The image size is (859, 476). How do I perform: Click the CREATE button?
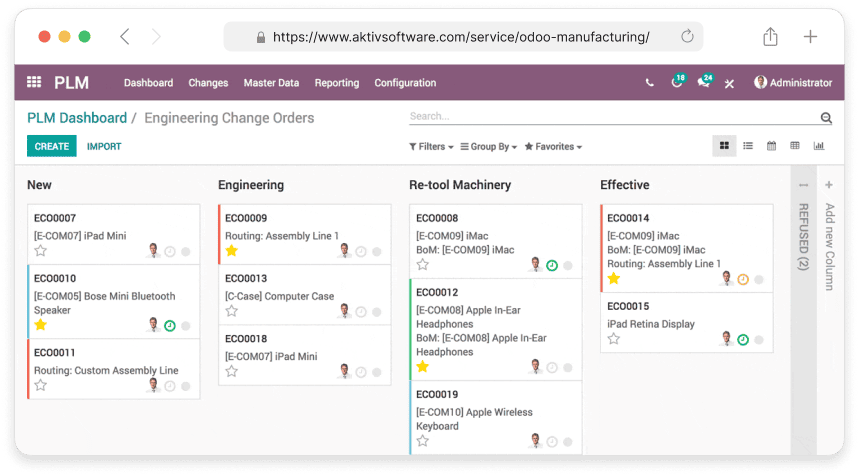coord(51,146)
